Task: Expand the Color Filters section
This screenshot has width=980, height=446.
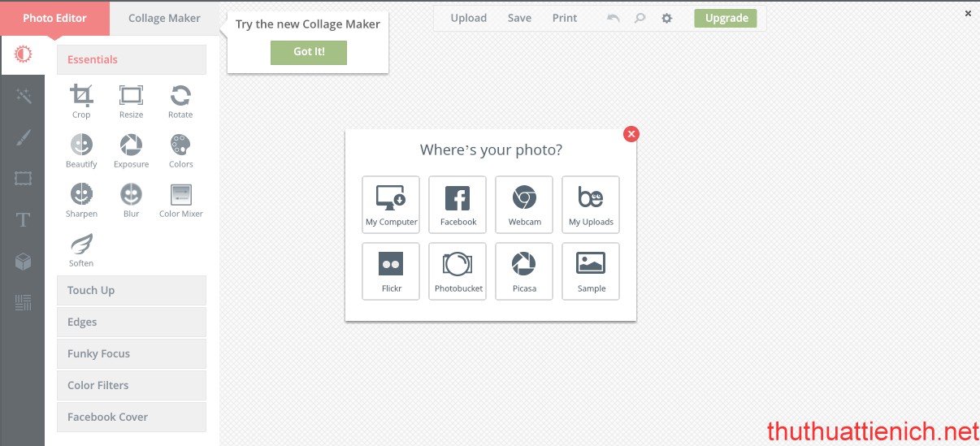Action: [132, 385]
